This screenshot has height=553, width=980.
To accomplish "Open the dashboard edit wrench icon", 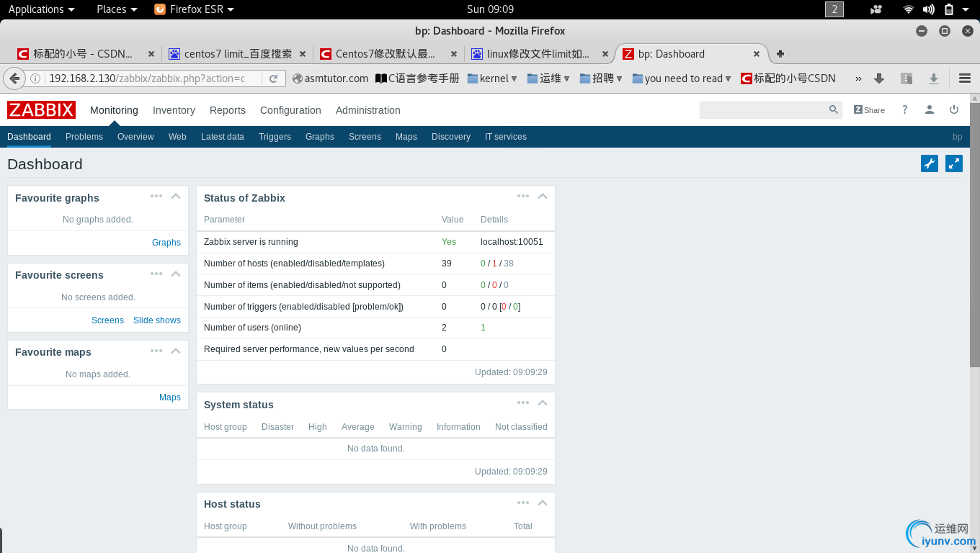I will click(930, 163).
